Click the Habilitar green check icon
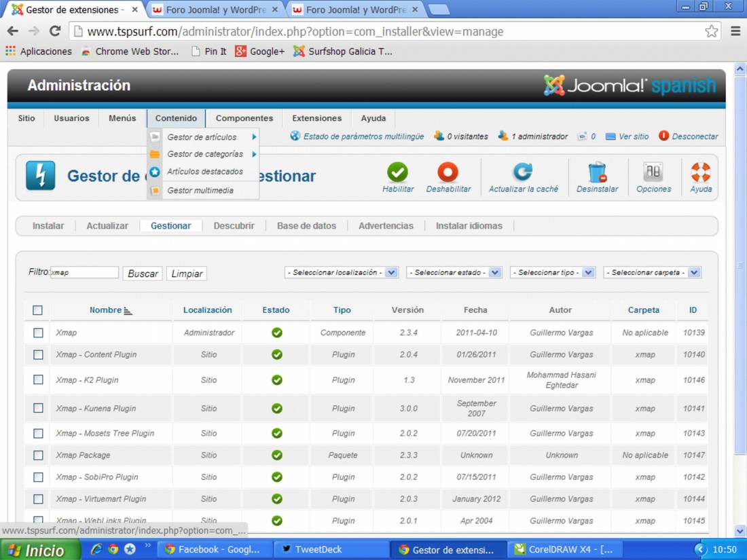 point(397,172)
